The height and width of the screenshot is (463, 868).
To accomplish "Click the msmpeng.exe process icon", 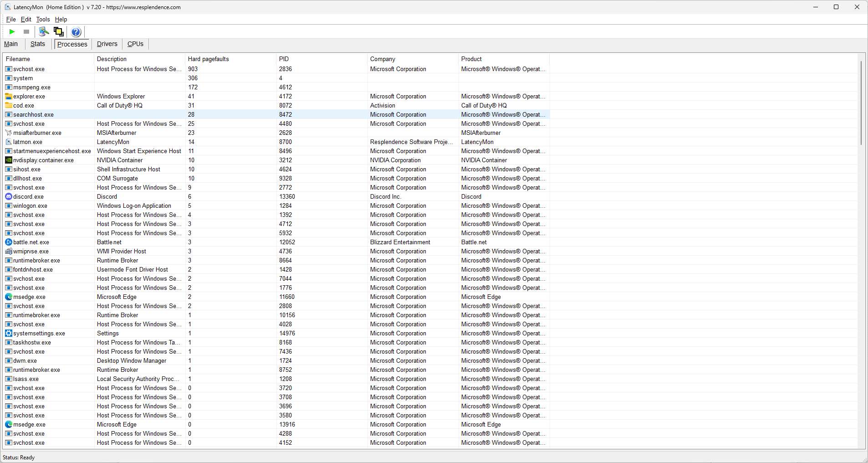I will point(9,87).
